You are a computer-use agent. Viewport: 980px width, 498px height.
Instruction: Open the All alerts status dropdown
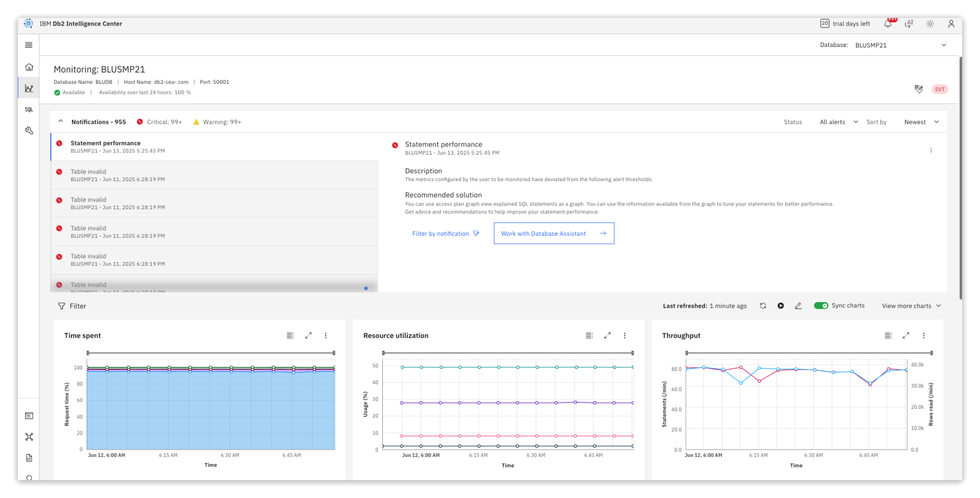tap(839, 122)
